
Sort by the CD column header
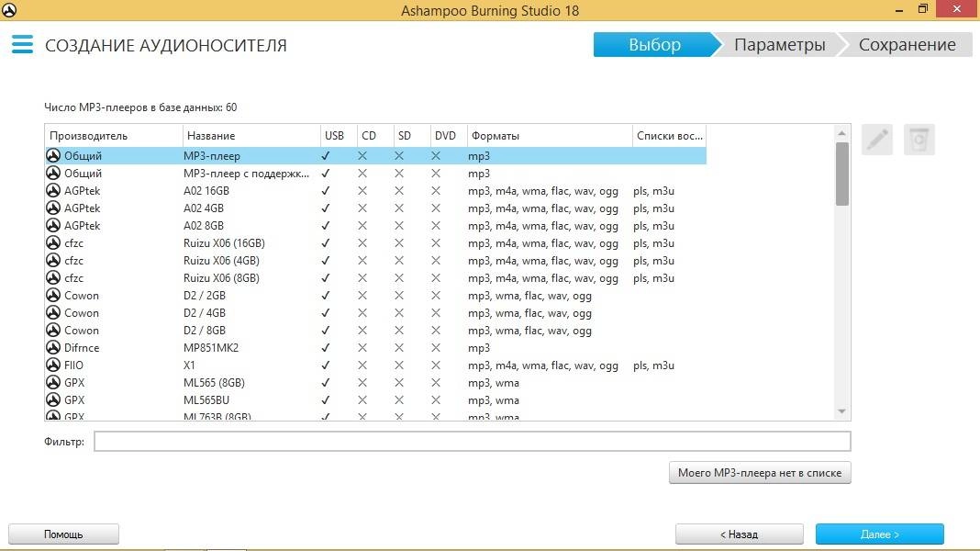click(375, 136)
